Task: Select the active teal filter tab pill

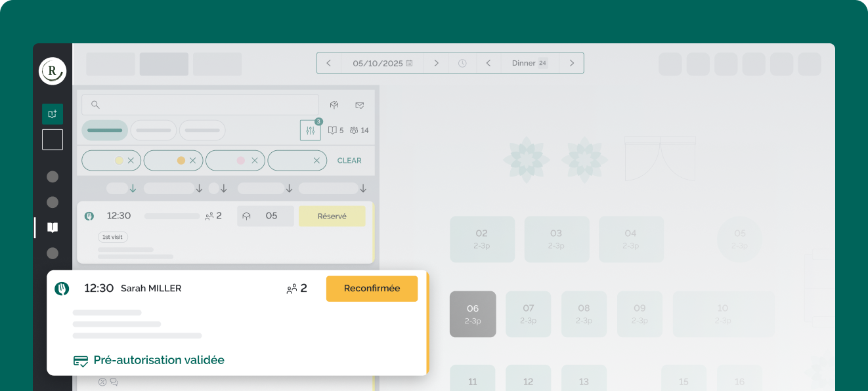Action: 105,131
